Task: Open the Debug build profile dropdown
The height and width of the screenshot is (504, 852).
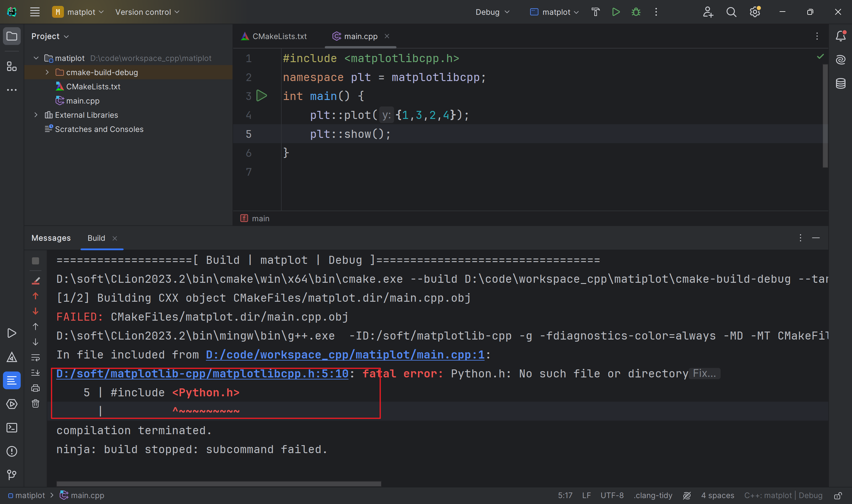Action: pos(492,12)
